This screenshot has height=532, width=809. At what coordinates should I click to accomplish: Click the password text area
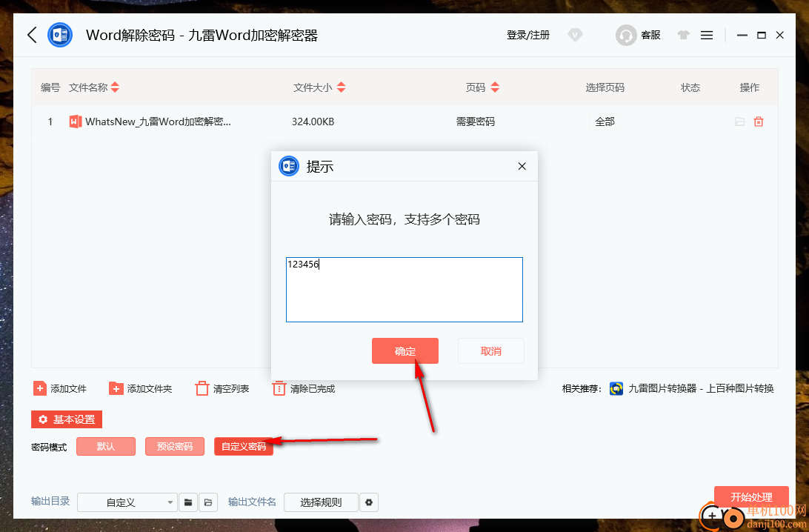(x=404, y=290)
